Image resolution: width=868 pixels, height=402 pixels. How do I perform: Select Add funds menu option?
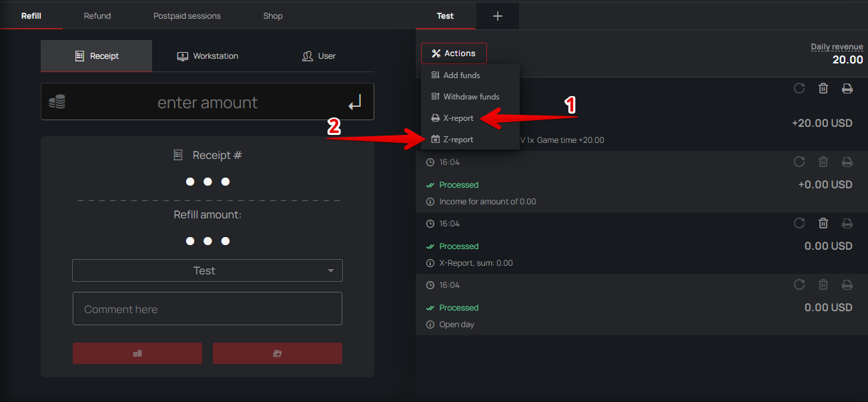coord(461,75)
